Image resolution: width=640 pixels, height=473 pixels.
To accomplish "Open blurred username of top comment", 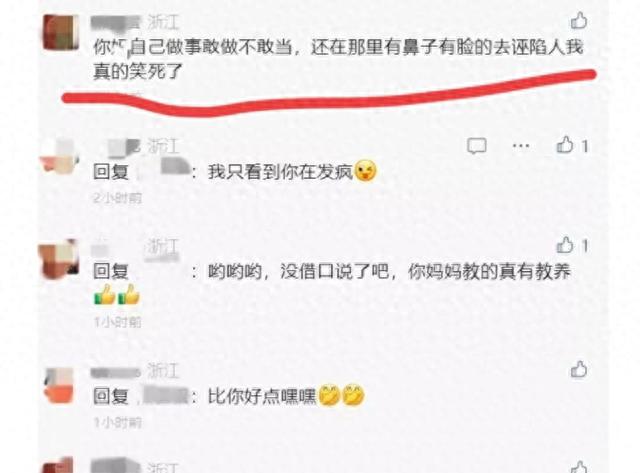I will (115, 23).
